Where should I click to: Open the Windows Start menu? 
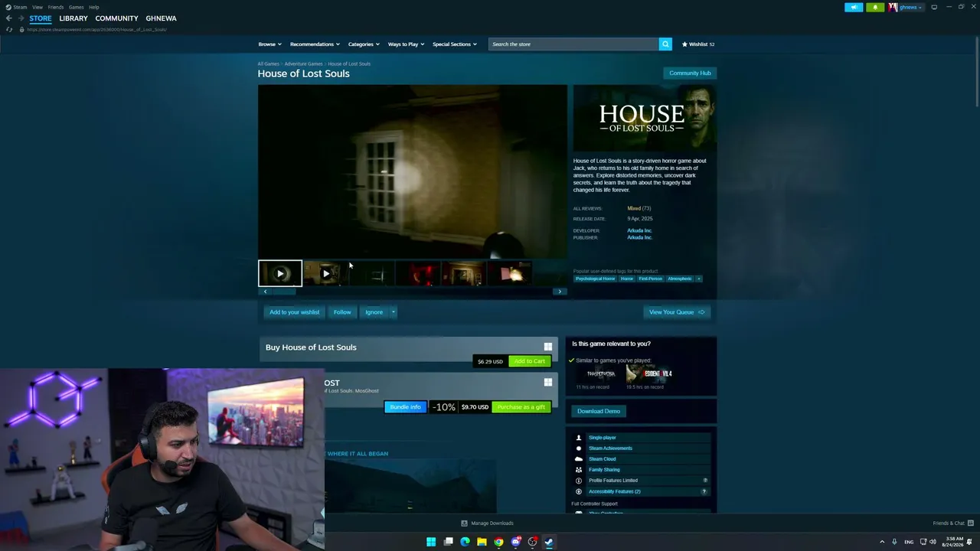tap(431, 542)
